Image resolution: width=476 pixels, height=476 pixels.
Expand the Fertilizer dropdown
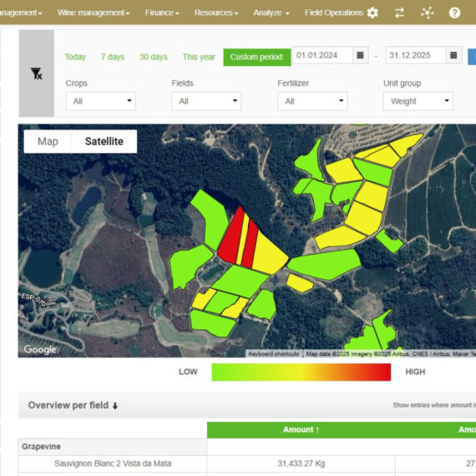[x=312, y=101]
